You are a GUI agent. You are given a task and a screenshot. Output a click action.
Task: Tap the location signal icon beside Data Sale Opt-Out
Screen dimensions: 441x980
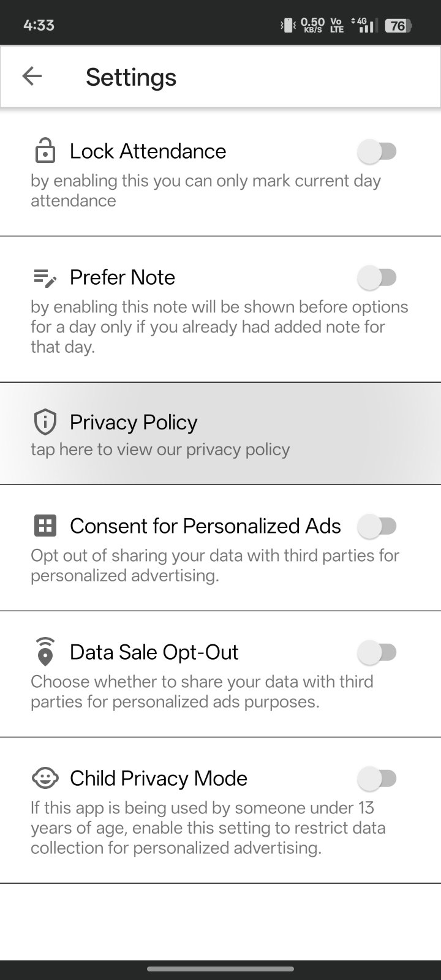pyautogui.click(x=45, y=652)
